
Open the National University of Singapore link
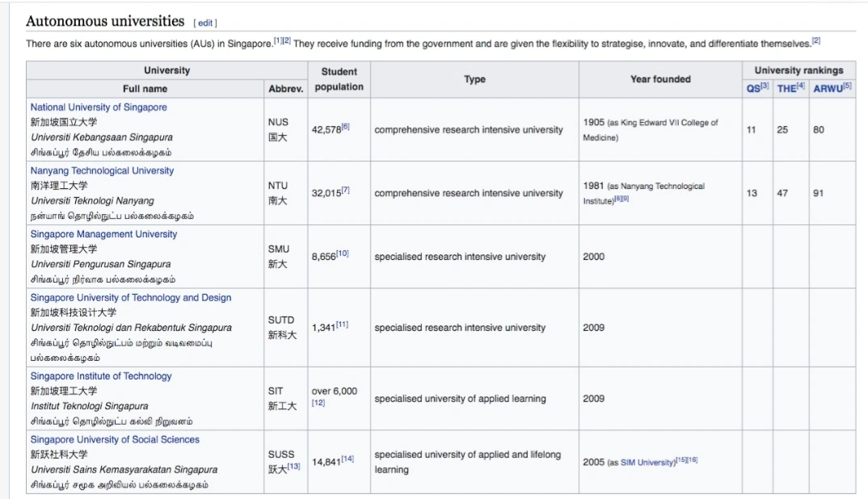[x=99, y=107]
